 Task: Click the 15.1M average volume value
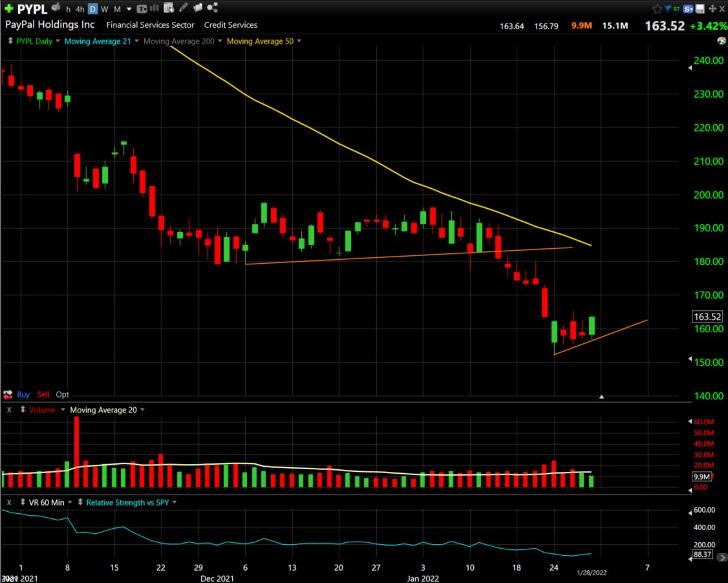click(615, 25)
